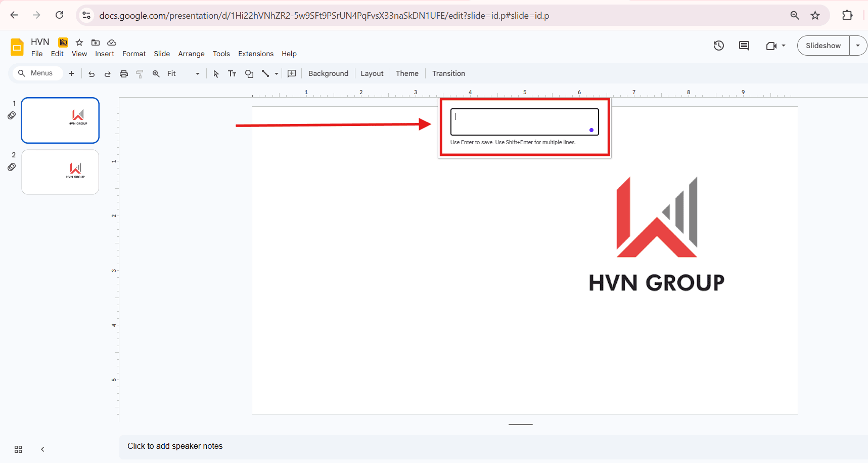Click the redo arrow

tap(107, 74)
